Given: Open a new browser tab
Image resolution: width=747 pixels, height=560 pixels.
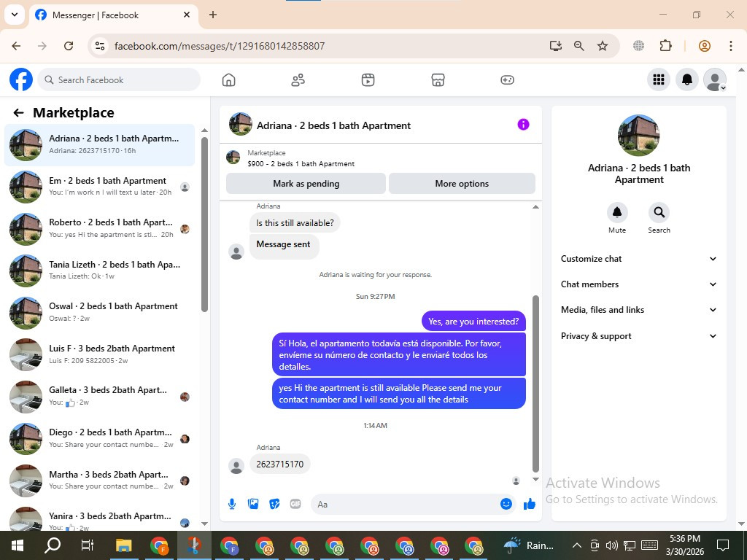Looking at the screenshot, I should 213,15.
